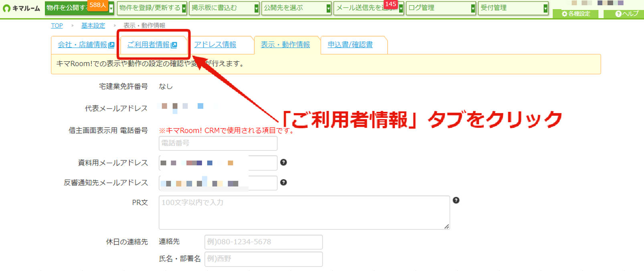Expand the メール送信先 dropdown arrow

(401, 8)
